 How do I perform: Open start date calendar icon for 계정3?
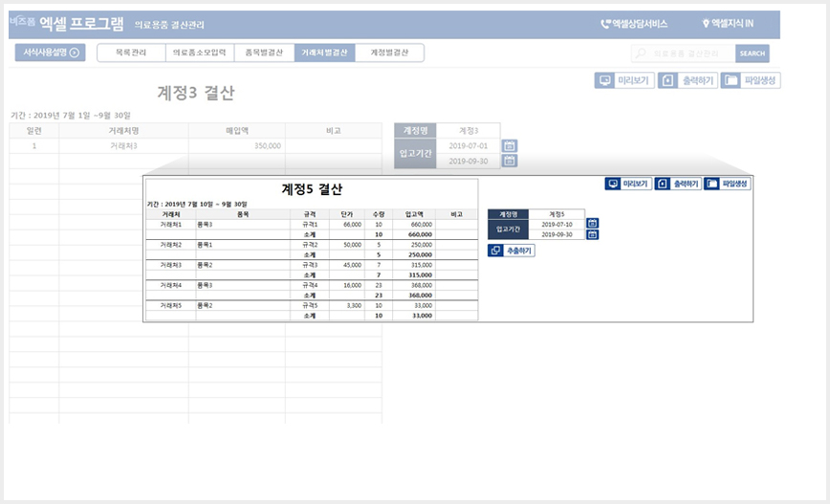click(510, 145)
